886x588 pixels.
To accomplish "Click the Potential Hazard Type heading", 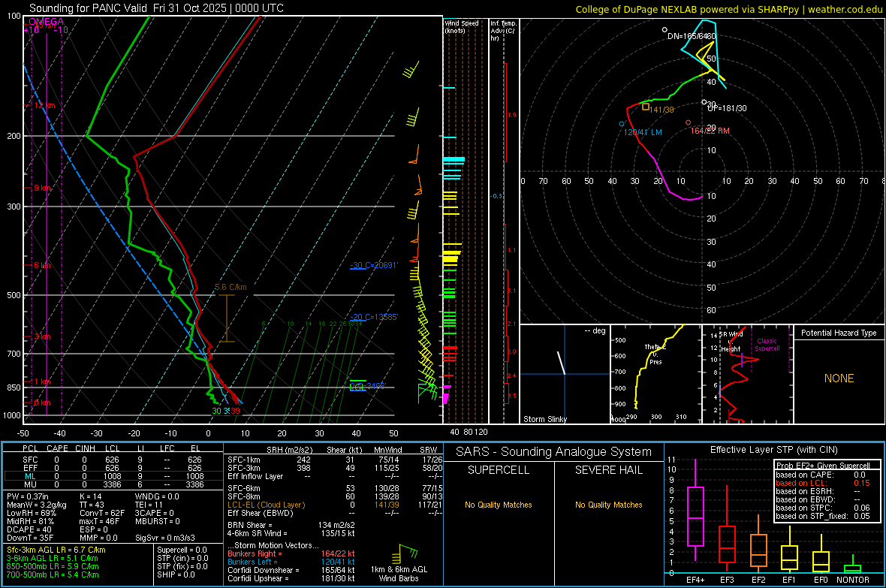I will pos(839,333).
